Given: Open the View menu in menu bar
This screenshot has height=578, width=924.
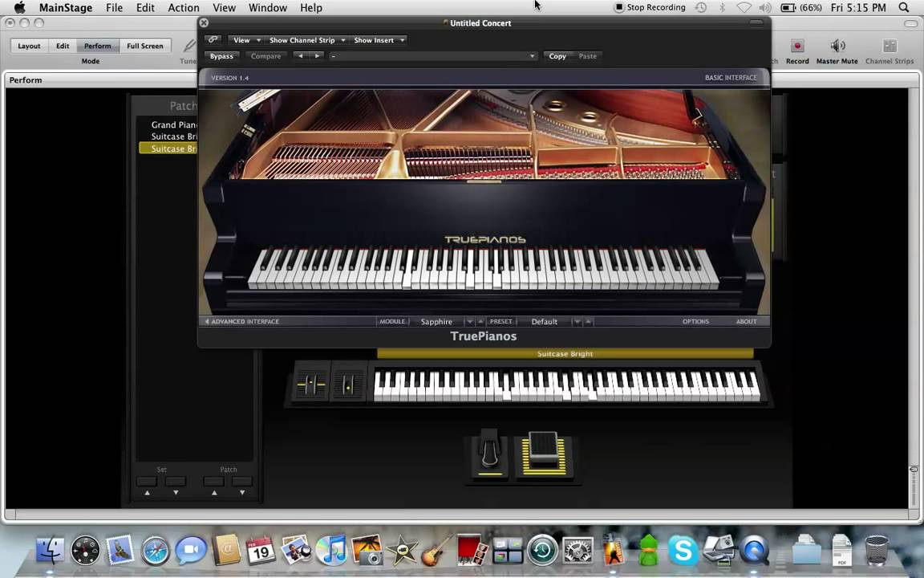Looking at the screenshot, I should [x=224, y=8].
